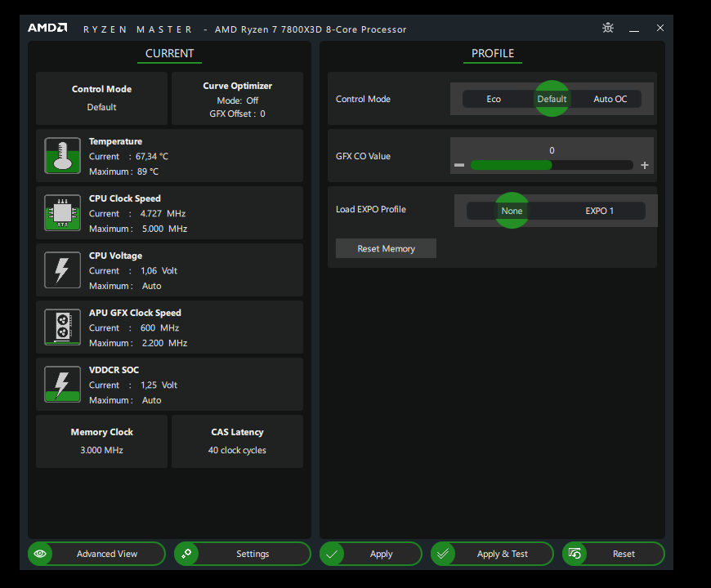Click the GFX CO Value label
This screenshot has height=588, width=711.
click(363, 156)
